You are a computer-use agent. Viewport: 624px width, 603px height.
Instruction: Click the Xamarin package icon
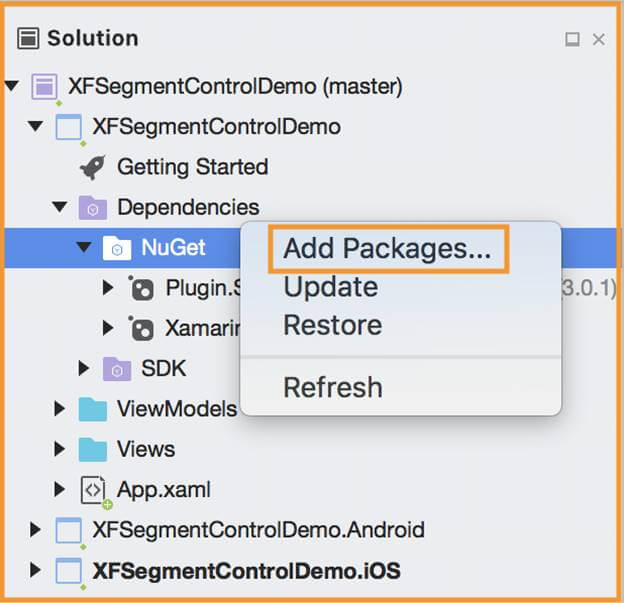[x=141, y=328]
